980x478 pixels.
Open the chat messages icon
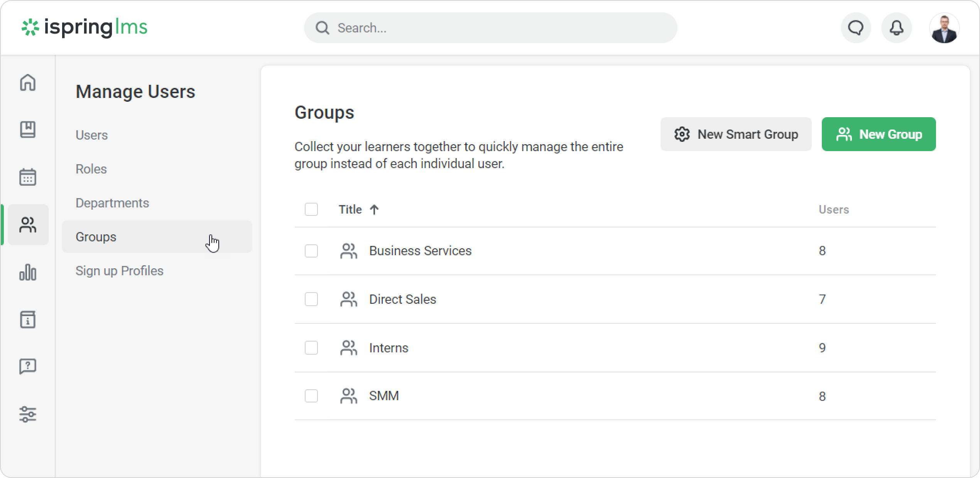[856, 28]
